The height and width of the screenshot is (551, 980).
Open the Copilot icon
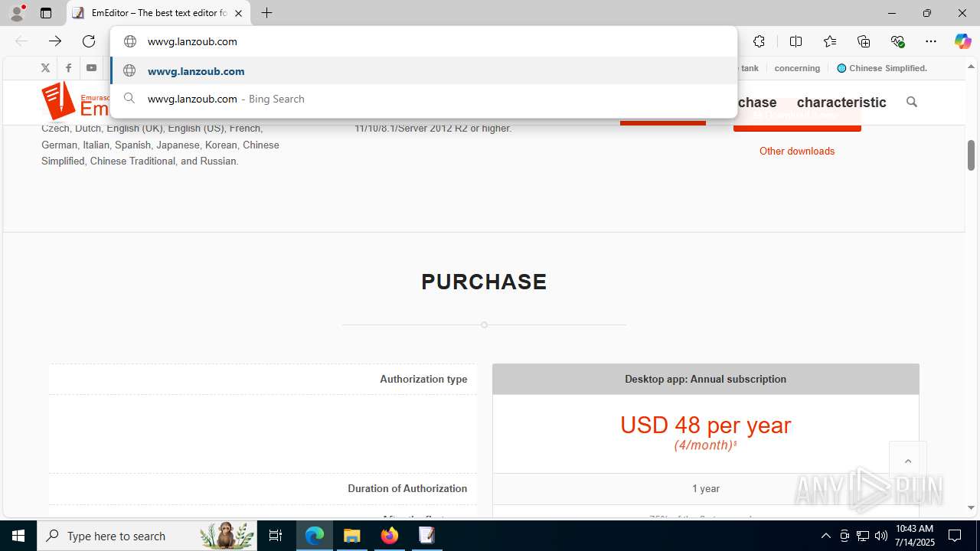[962, 41]
